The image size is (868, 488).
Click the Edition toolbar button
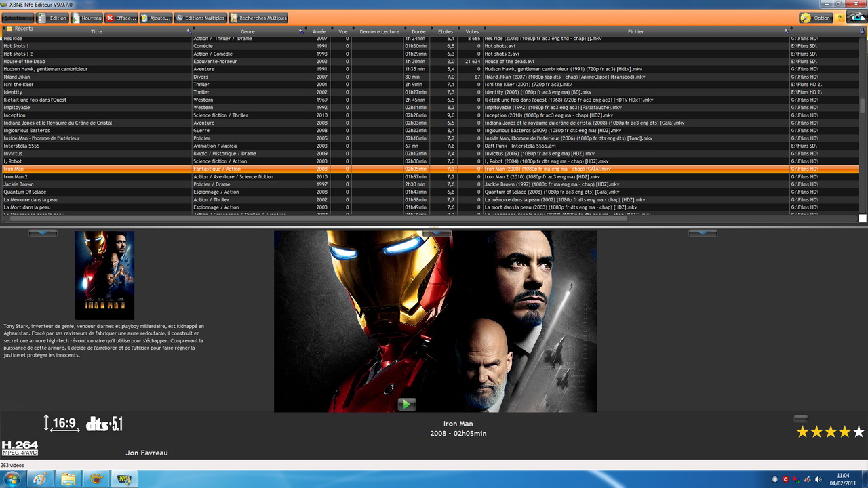(52, 18)
